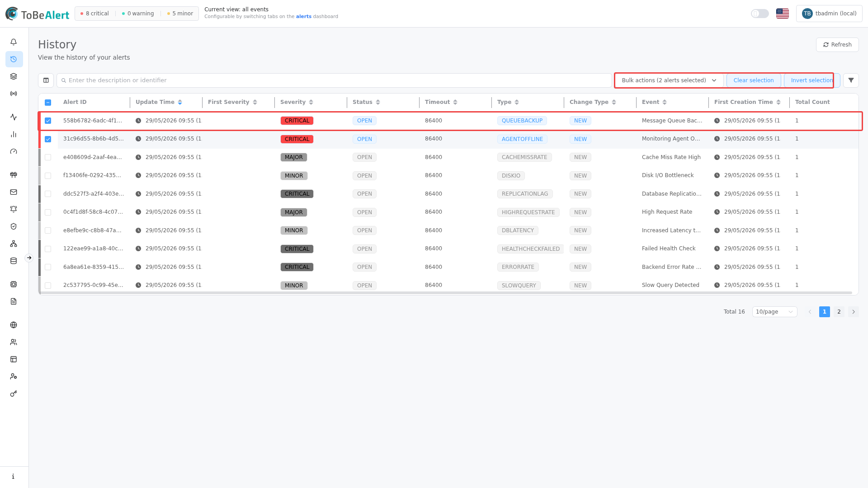Open the History clock icon in sidebar

[14, 59]
